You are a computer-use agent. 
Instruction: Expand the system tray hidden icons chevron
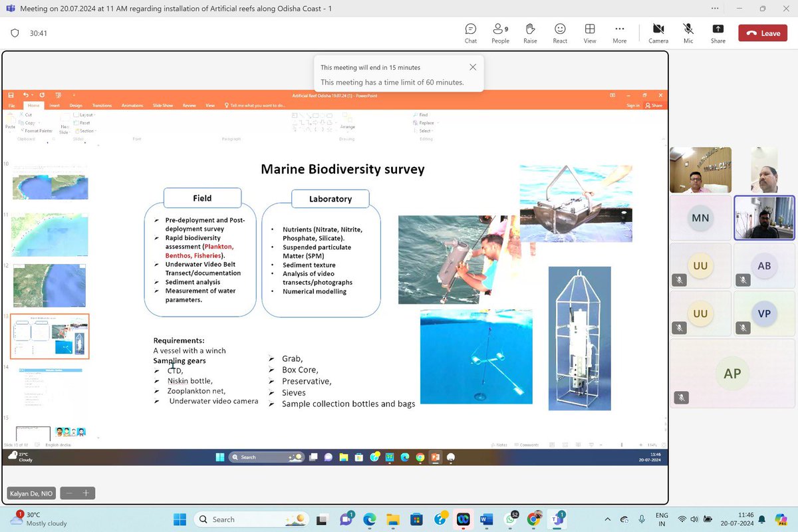606,519
